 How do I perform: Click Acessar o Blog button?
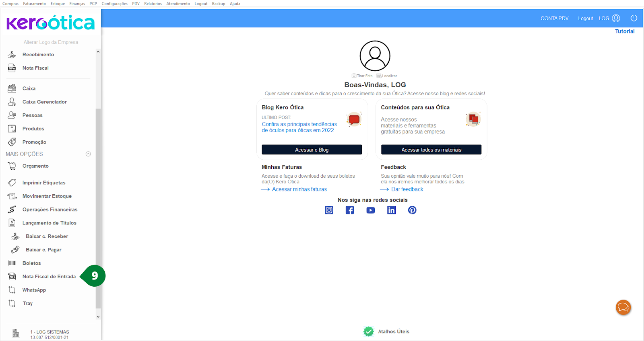pyautogui.click(x=312, y=150)
